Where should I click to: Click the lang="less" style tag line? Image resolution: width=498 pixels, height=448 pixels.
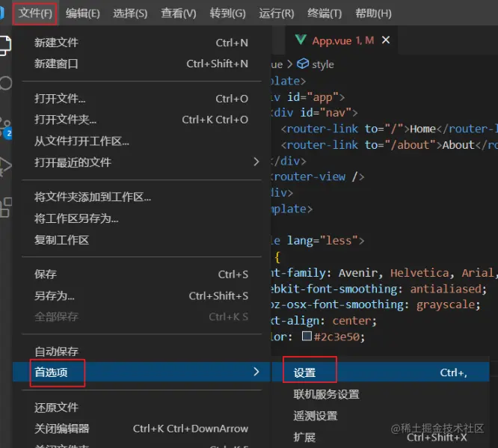pos(318,241)
